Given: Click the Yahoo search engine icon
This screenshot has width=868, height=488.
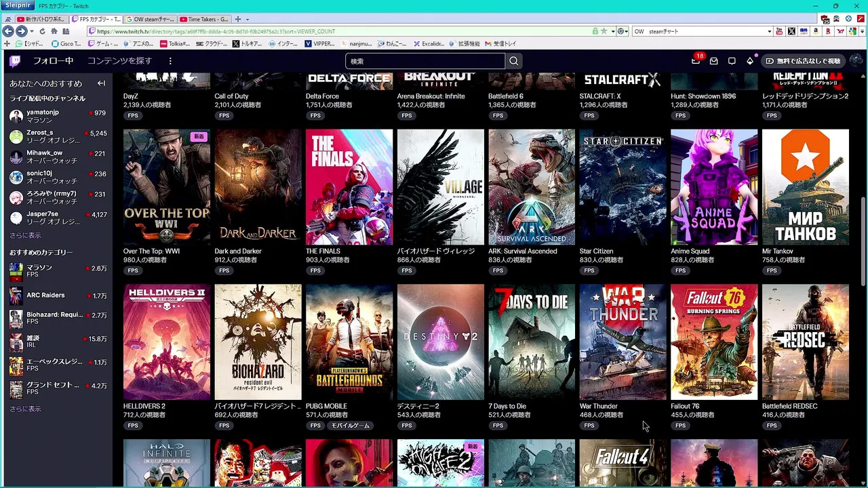Looking at the screenshot, I should (841, 31).
